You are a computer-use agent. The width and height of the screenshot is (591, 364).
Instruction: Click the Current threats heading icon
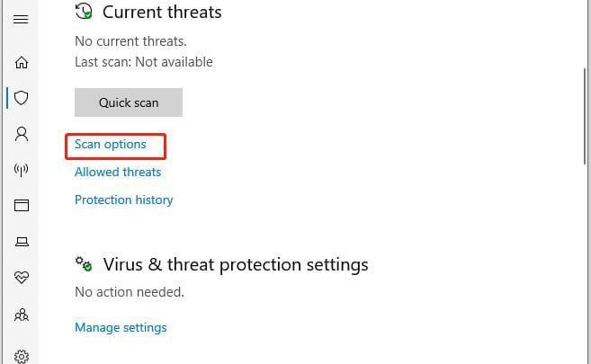coord(84,12)
